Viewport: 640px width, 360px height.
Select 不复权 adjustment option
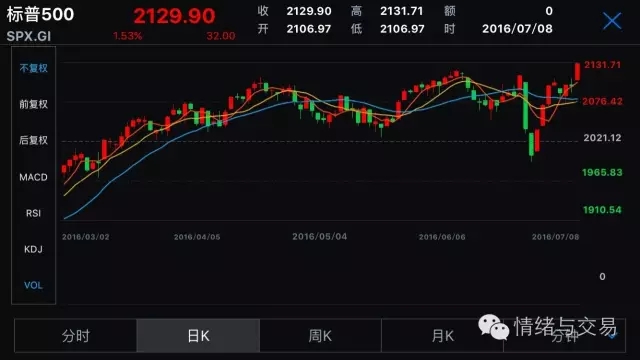[33, 68]
